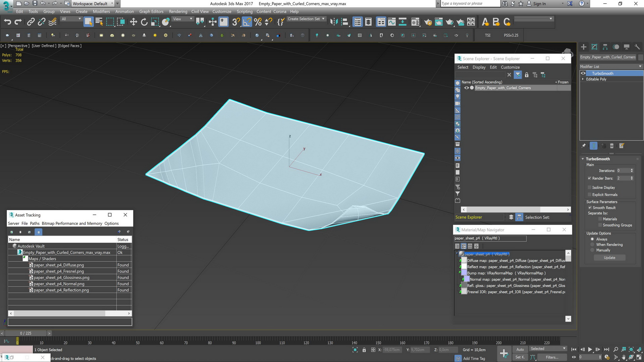This screenshot has height=362, width=644.
Task: Open the Rendering menu
Action: click(178, 11)
